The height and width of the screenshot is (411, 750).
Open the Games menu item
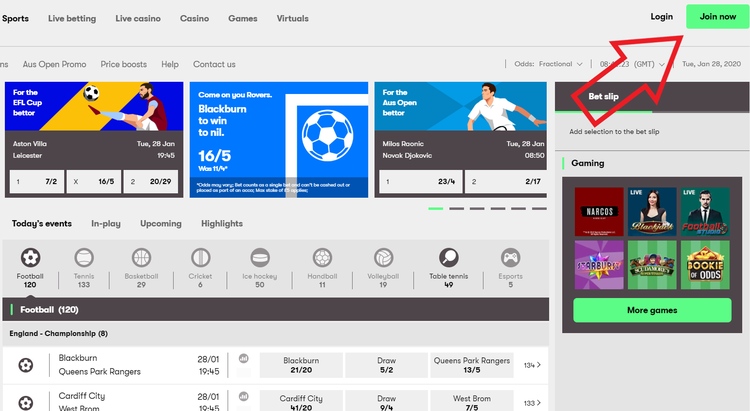point(243,19)
